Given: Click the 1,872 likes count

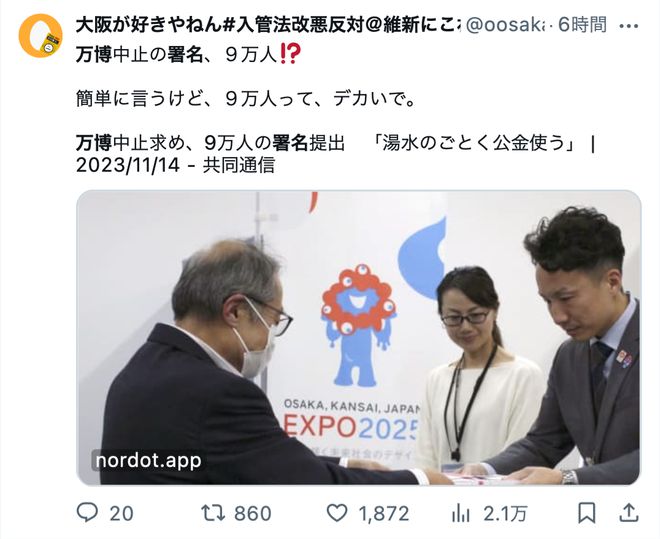Looking at the screenshot, I should click(384, 514).
